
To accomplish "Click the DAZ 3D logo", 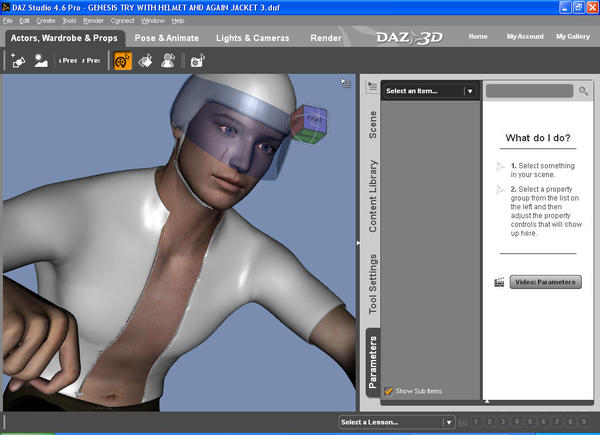I will tap(409, 37).
